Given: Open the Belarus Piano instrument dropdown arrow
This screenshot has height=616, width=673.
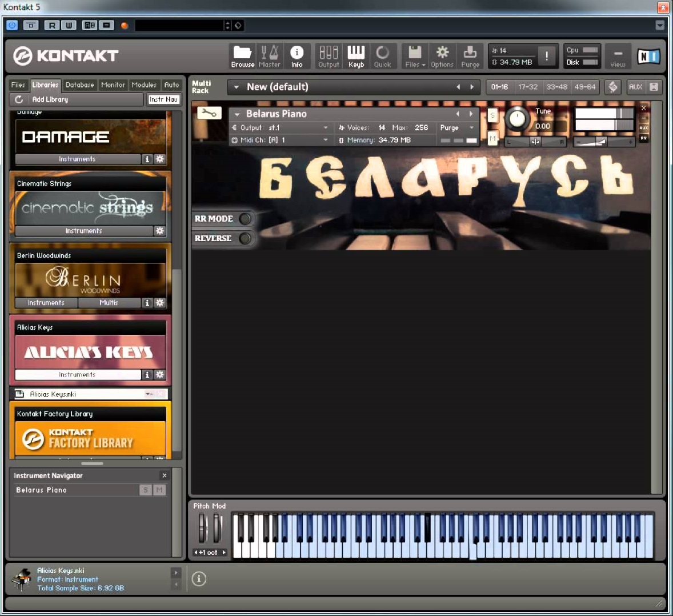Looking at the screenshot, I should (x=237, y=114).
